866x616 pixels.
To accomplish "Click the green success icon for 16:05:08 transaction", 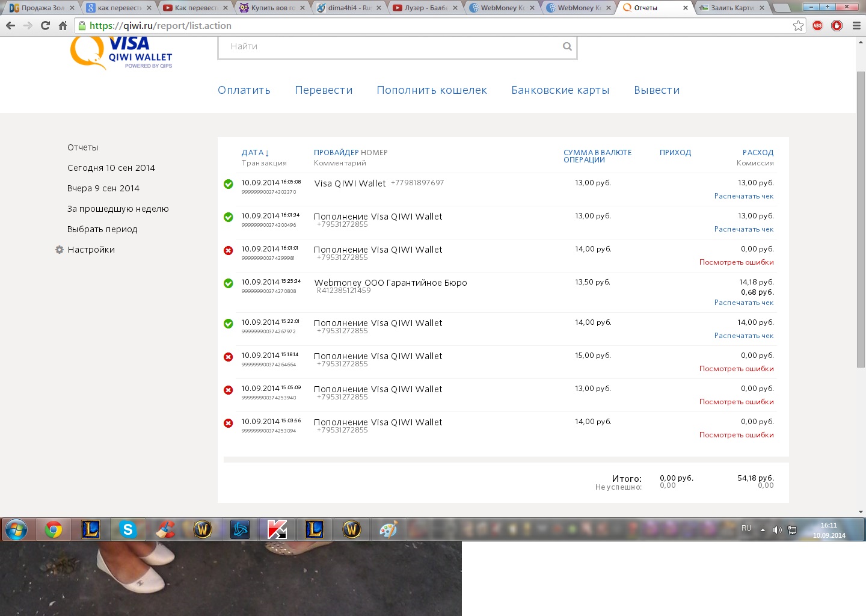I will pyautogui.click(x=229, y=184).
